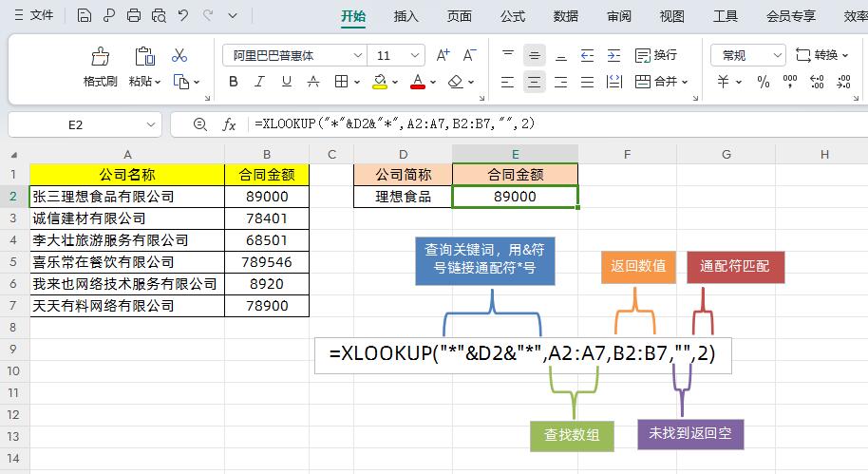Select cell D2 containing 理想食品
Viewport: 868px width, 474px height.
point(403,197)
